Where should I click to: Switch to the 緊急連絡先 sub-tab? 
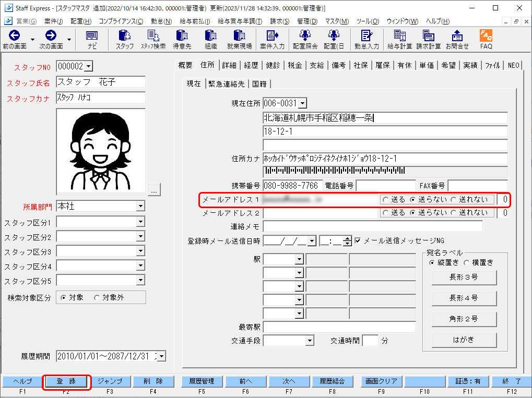[226, 84]
